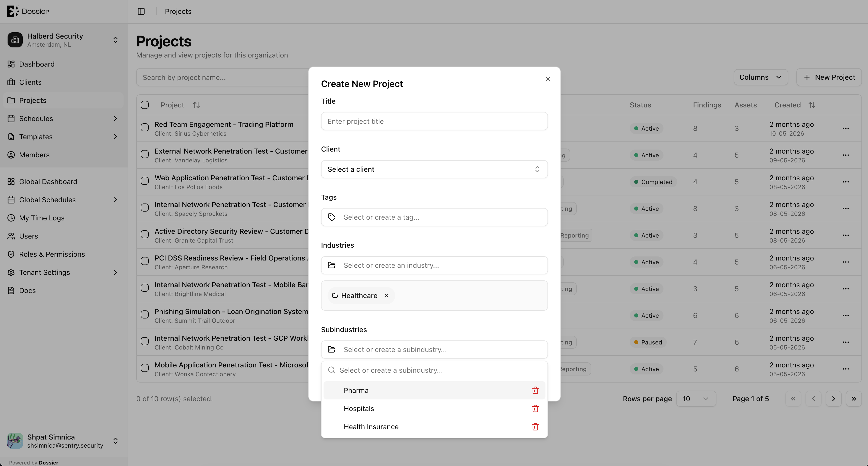The width and height of the screenshot is (868, 466).
Task: Select the Hospitals subindustry option
Action: tap(434, 409)
